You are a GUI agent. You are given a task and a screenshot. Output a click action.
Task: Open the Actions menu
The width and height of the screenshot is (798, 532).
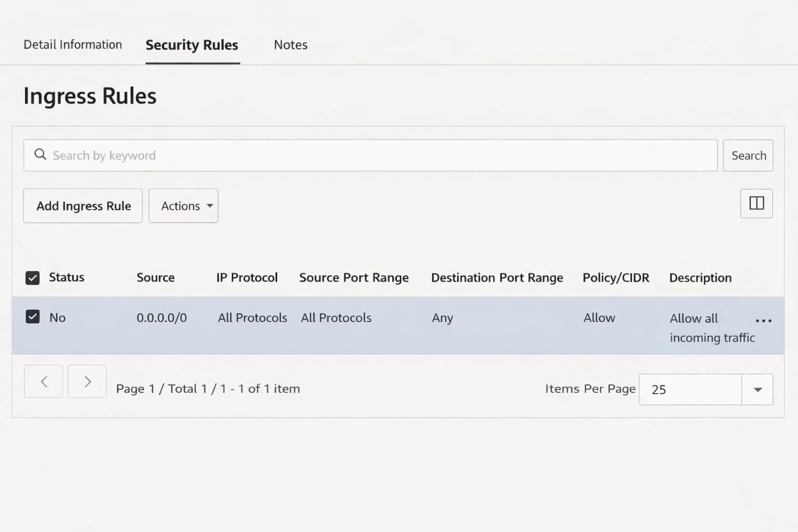pos(183,206)
